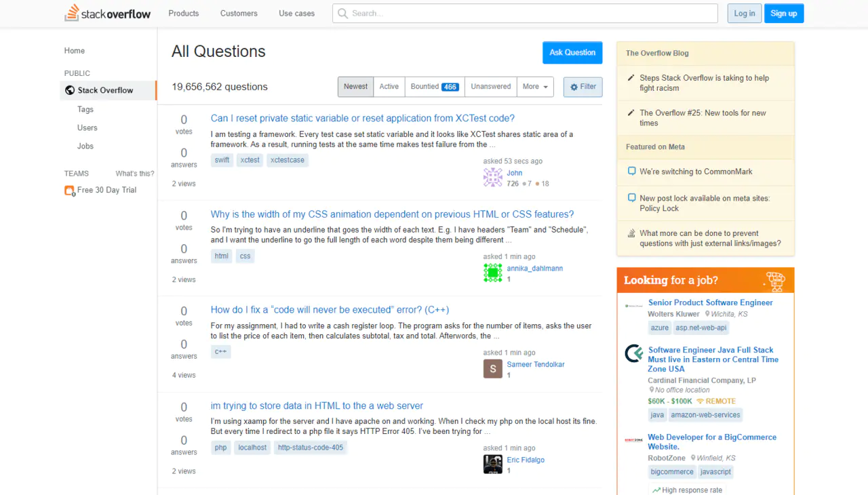Open Tags in the sidebar
Viewport: 868px width, 495px height.
coord(85,109)
